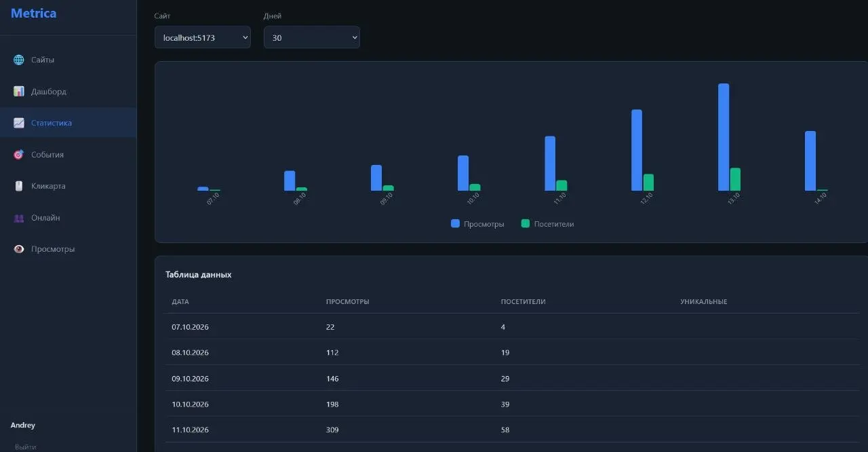Click the blue bar for 11.10
This screenshot has height=452, width=868.
pyautogui.click(x=550, y=164)
